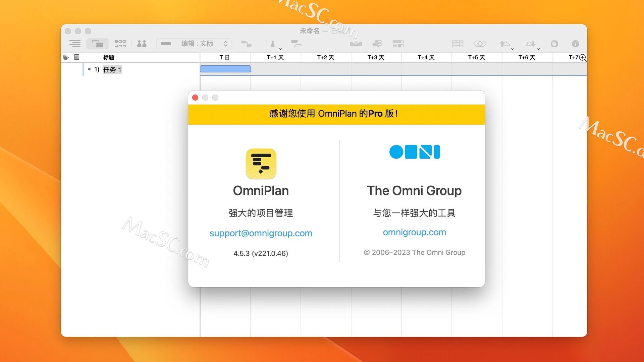Screen dimensions: 644x362
Task: Expand the assignment chevron under person icon
Action: coord(280,49)
